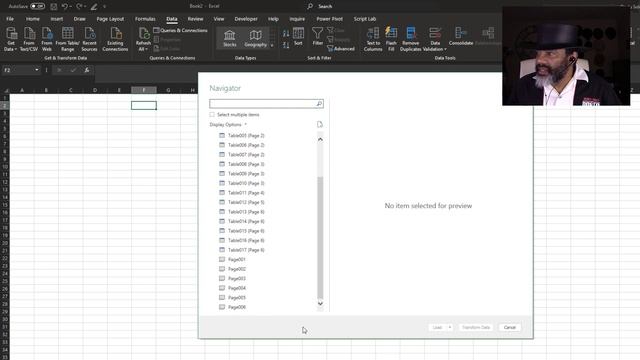This screenshot has height=360, width=640.
Task: Click the Consolidate icon
Action: 461,37
